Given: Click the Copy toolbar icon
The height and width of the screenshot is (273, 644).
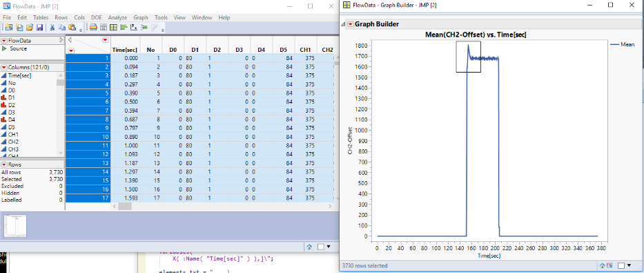Looking at the screenshot, I should click(62, 28).
